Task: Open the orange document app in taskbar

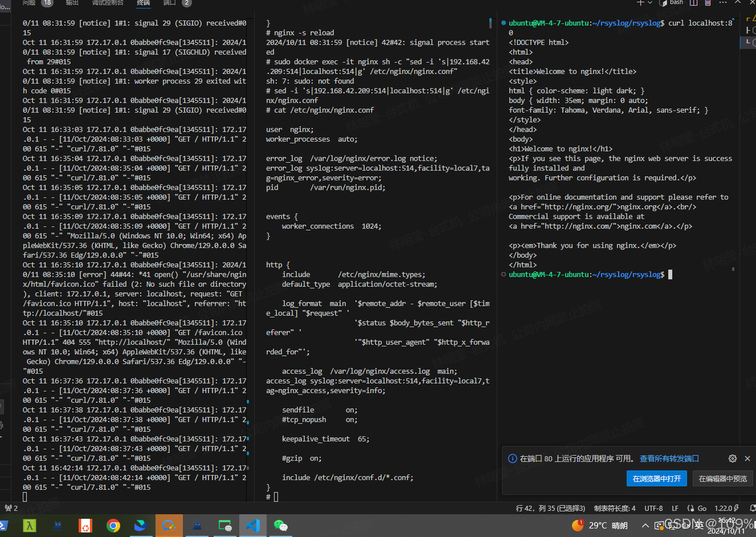Action: pos(86,525)
